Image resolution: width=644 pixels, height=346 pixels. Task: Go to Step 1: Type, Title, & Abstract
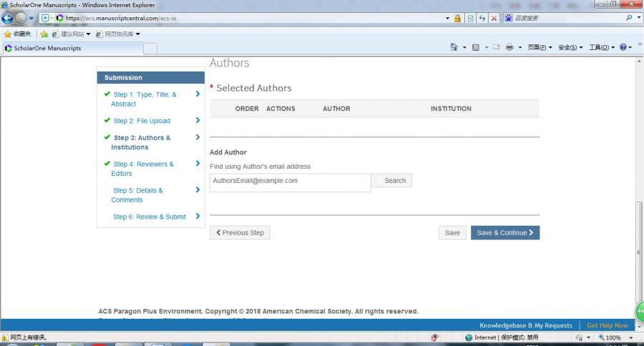[143, 99]
